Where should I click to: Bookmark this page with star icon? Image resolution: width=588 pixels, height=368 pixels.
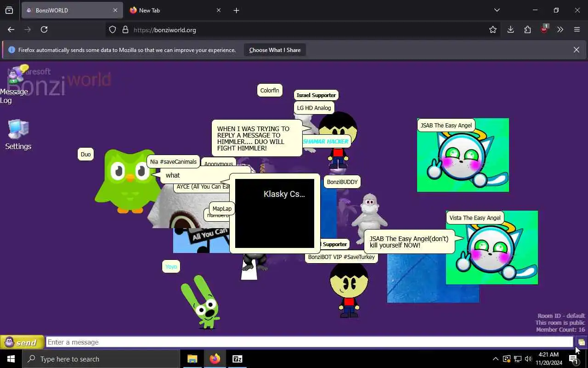click(493, 29)
